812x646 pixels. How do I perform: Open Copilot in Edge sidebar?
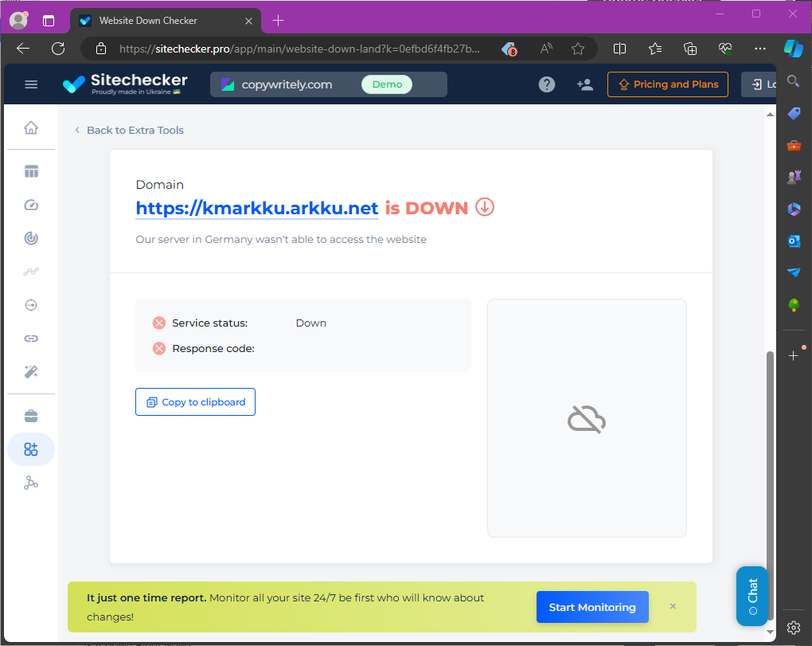click(794, 49)
